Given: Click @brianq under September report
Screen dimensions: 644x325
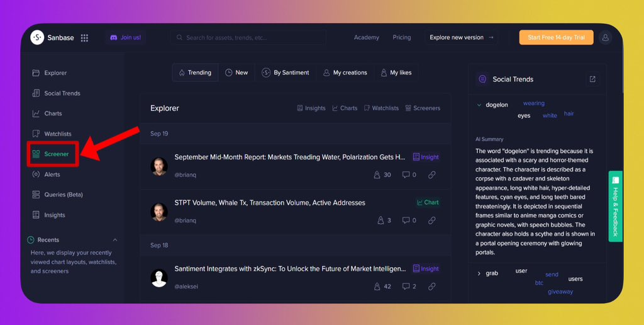Looking at the screenshot, I should click(186, 175).
